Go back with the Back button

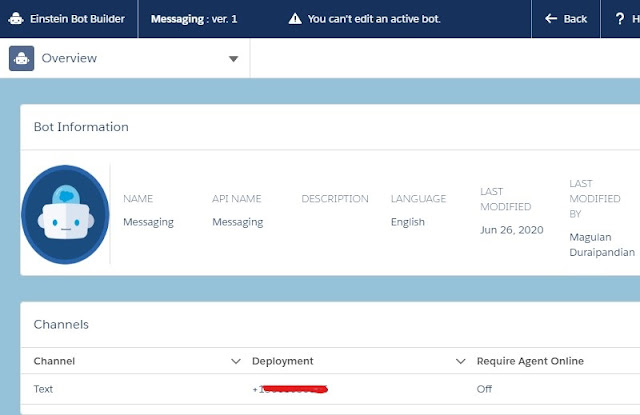(566, 19)
